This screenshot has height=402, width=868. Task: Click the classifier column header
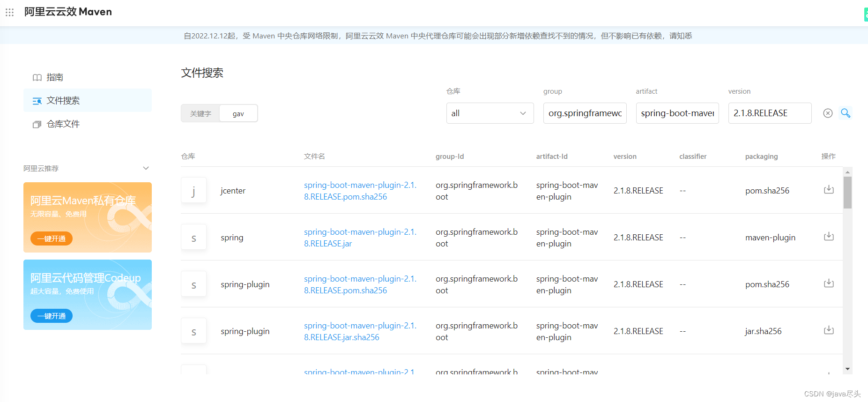coord(693,156)
